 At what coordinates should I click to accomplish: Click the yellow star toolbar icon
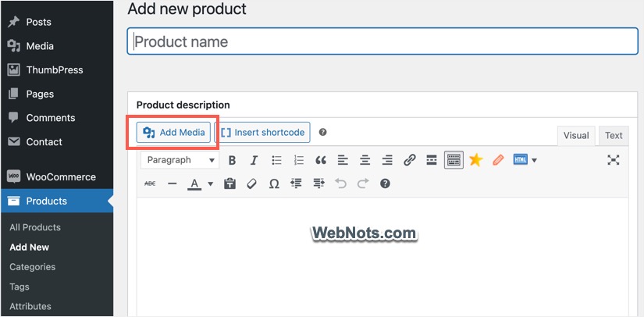click(475, 160)
